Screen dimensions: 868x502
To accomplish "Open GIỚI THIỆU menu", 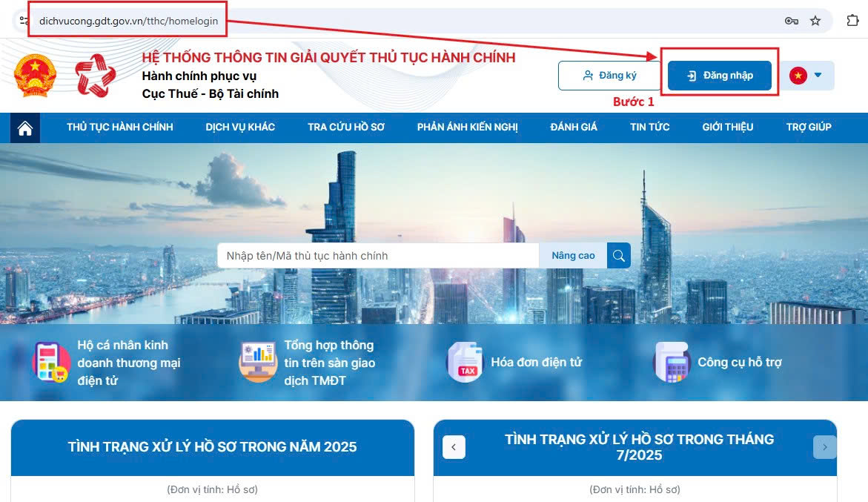I will click(x=728, y=128).
